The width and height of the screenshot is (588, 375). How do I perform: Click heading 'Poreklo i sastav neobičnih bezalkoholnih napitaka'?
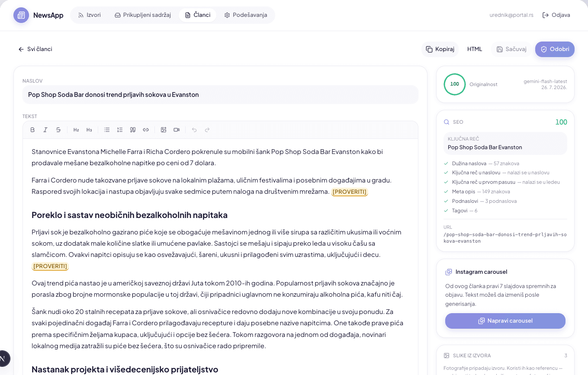tap(129, 215)
